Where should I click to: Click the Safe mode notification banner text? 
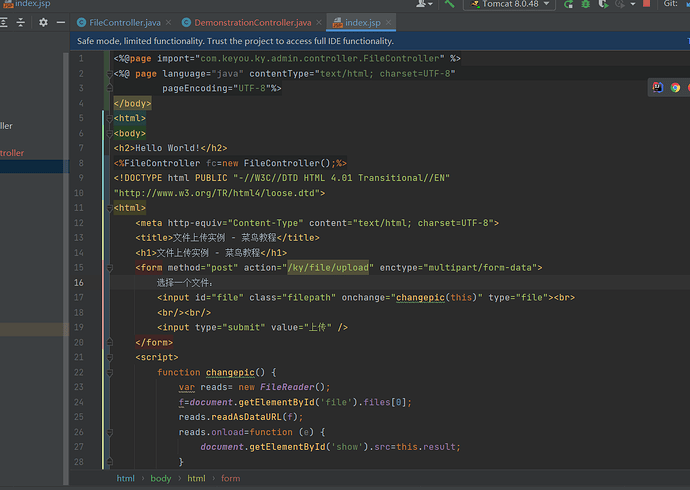[235, 41]
